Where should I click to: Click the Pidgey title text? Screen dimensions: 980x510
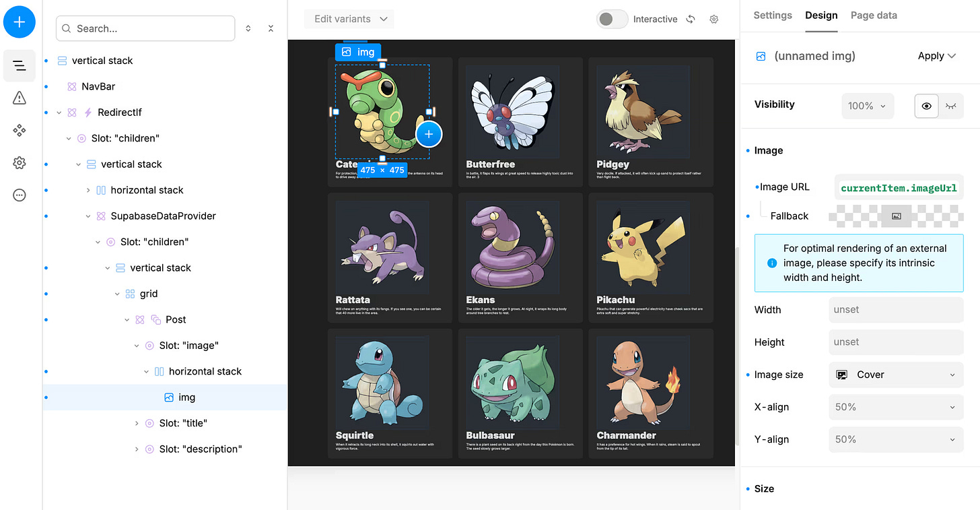click(613, 164)
